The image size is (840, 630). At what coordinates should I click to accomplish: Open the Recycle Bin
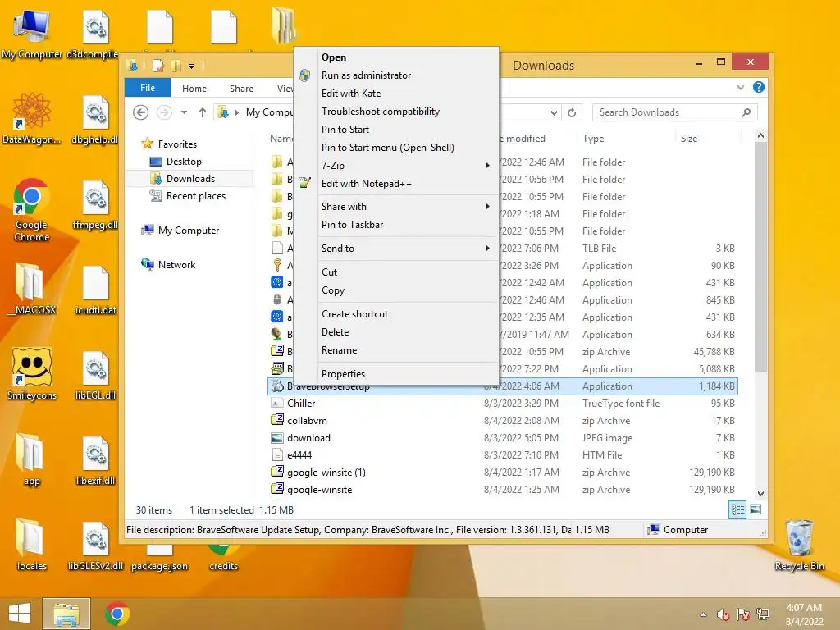point(799,545)
